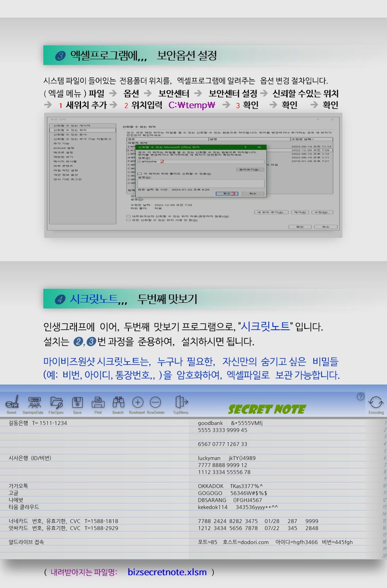This screenshot has width=387, height=588.
Task: Go to TopMenu via exit-door icon
Action: [181, 402]
